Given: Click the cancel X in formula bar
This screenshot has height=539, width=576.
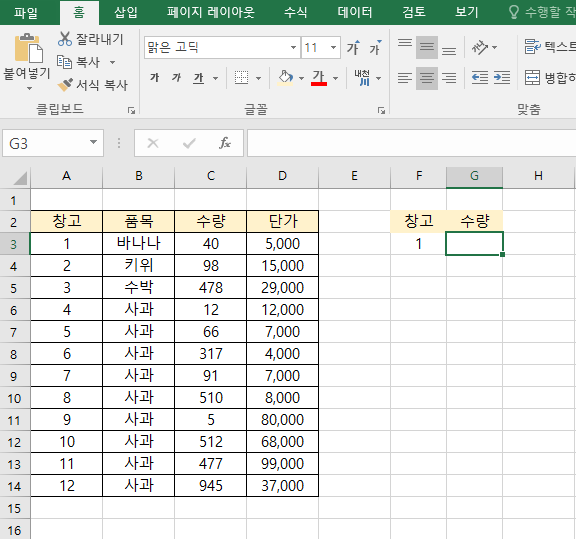Looking at the screenshot, I should tap(153, 143).
